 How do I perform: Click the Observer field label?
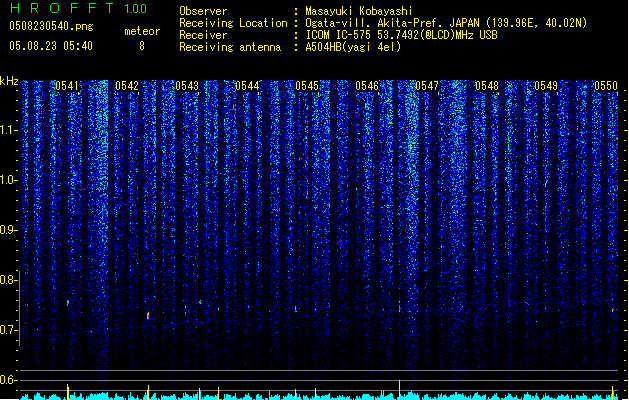tap(203, 11)
